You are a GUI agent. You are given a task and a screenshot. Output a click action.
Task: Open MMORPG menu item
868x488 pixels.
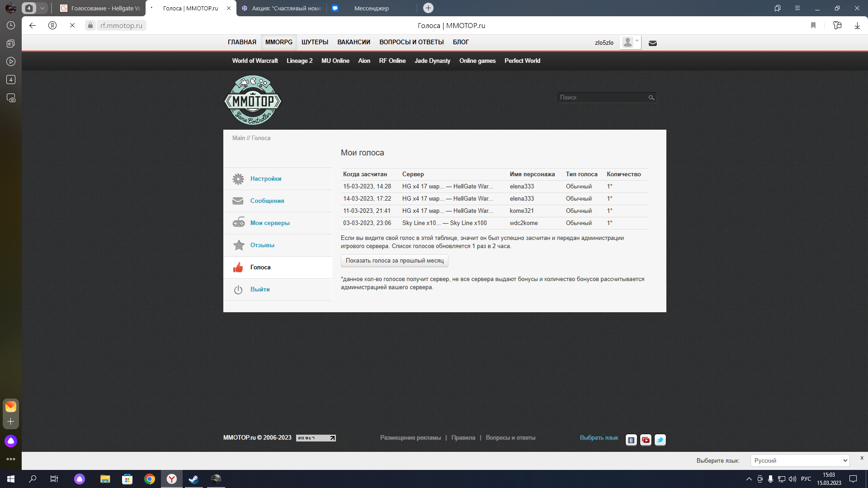coord(278,42)
